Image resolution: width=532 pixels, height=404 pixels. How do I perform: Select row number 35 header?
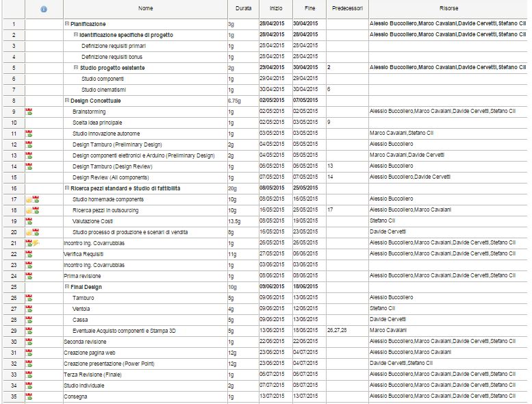14,396
